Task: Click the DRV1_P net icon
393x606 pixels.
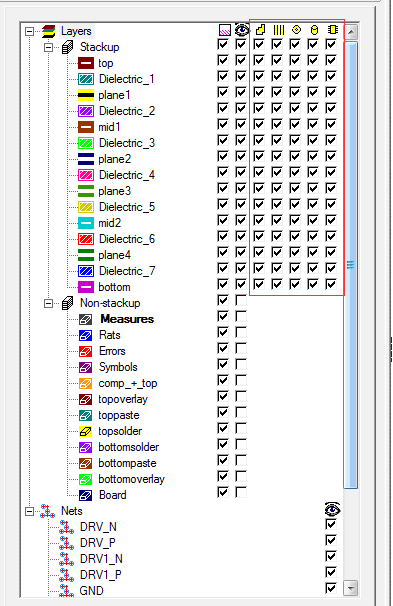Action: [x=66, y=575]
